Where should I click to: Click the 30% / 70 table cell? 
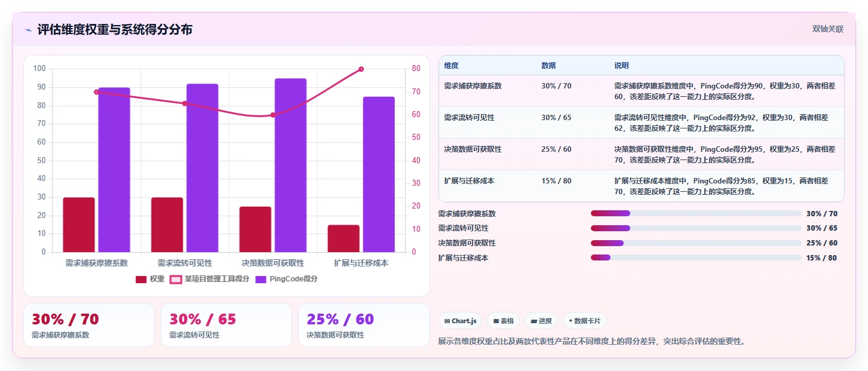tap(556, 86)
